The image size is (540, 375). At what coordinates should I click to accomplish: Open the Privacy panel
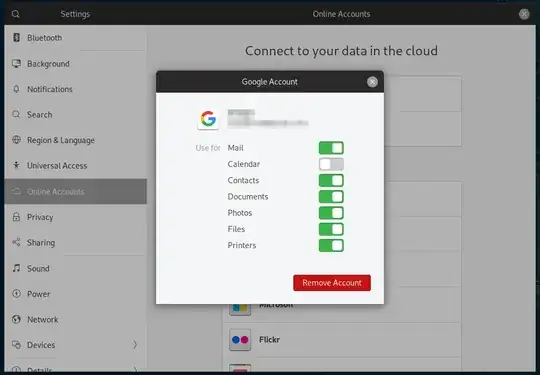coord(76,217)
